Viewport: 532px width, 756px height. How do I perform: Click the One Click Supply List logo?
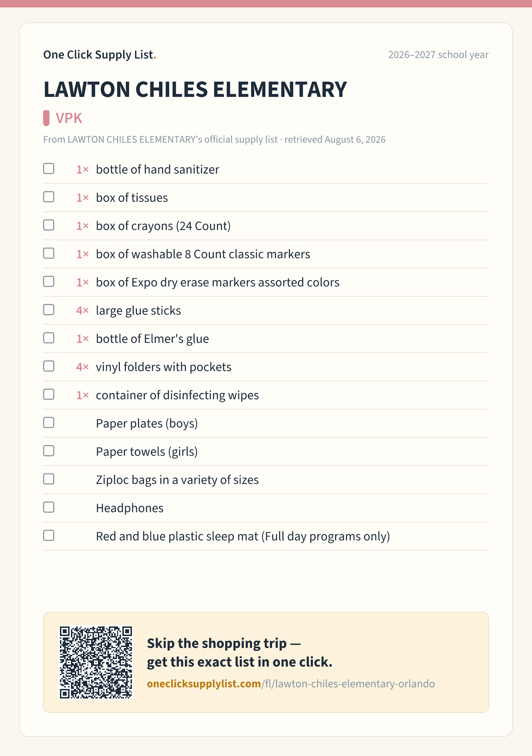point(100,55)
